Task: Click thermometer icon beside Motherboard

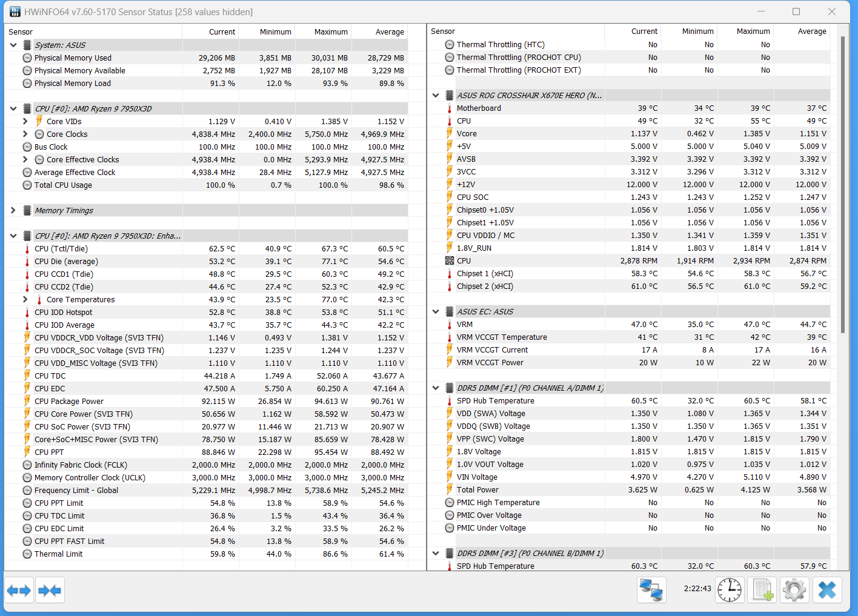Action: click(450, 108)
